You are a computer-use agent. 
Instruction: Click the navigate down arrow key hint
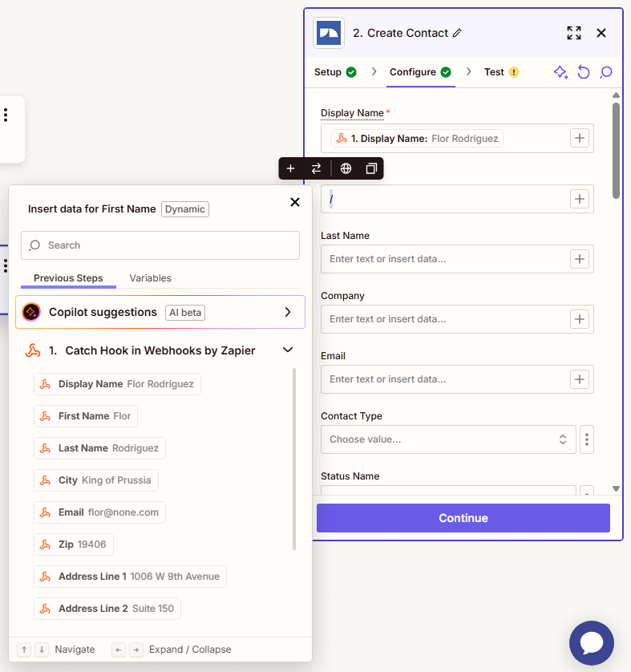tap(42, 650)
